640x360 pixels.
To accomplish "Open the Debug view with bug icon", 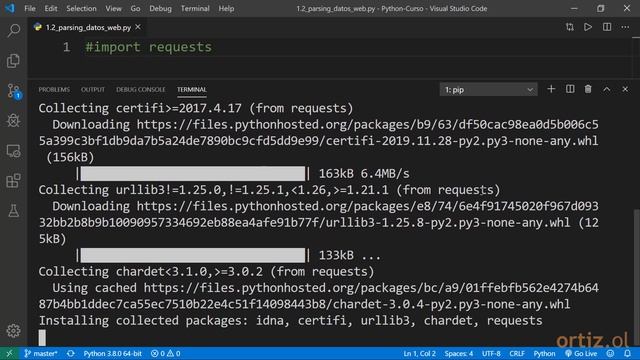I will [13, 120].
